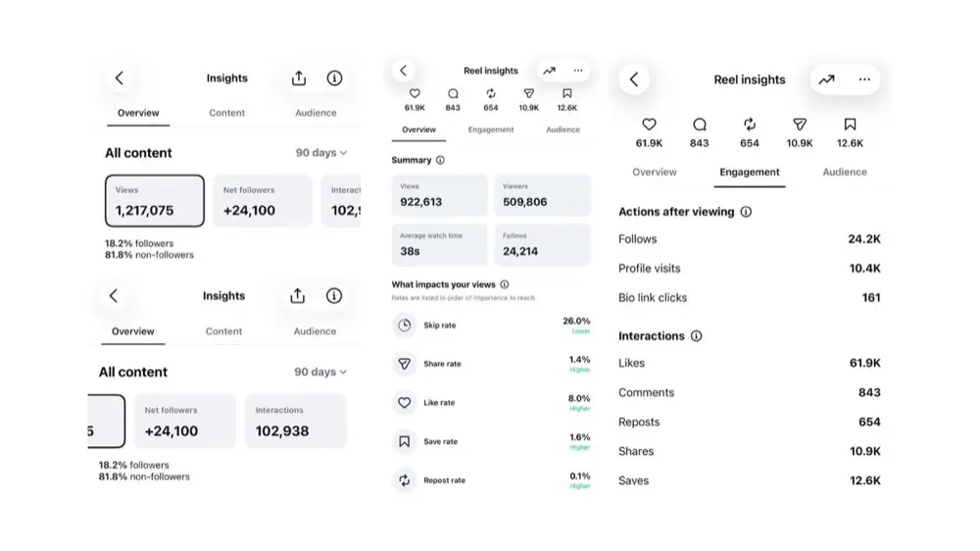This screenshot has width=980, height=551.
Task: Tap the share/export icon in the lower Insights header
Action: coord(298,296)
